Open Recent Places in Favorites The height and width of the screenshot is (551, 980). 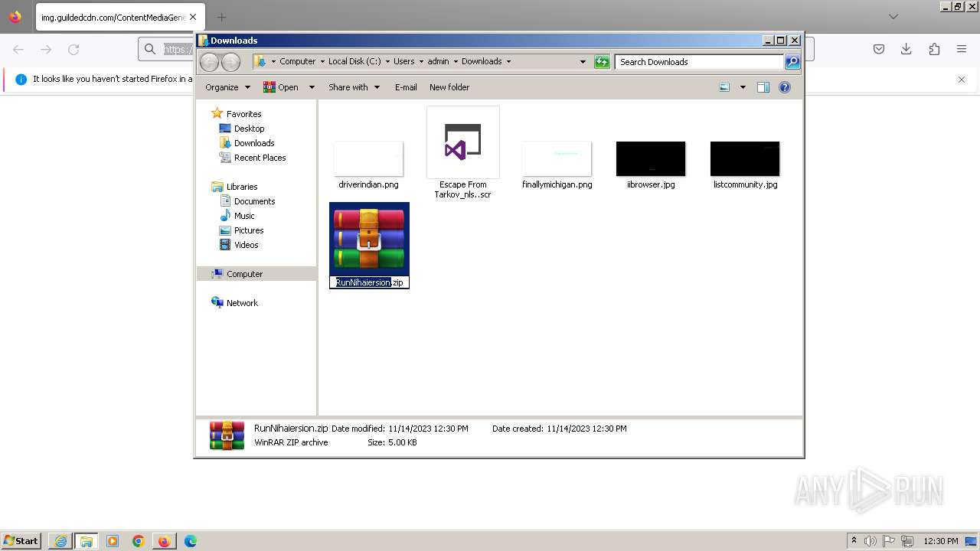click(x=260, y=158)
